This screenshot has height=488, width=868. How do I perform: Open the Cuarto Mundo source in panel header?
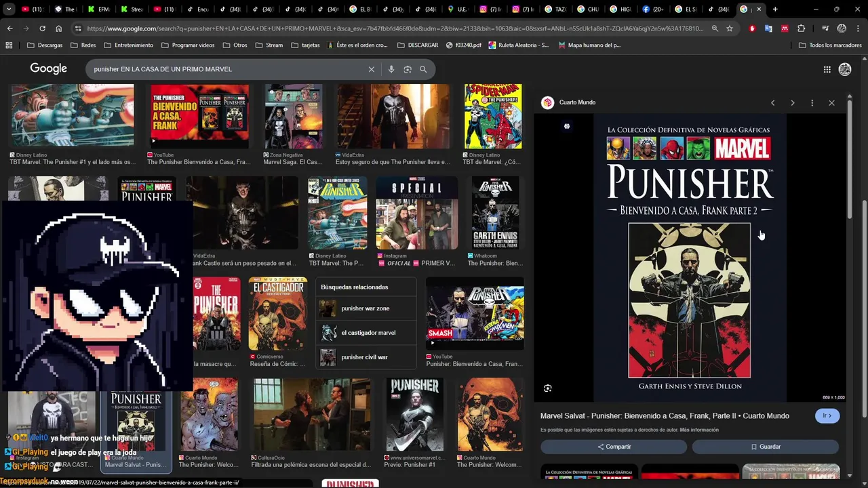(568, 102)
